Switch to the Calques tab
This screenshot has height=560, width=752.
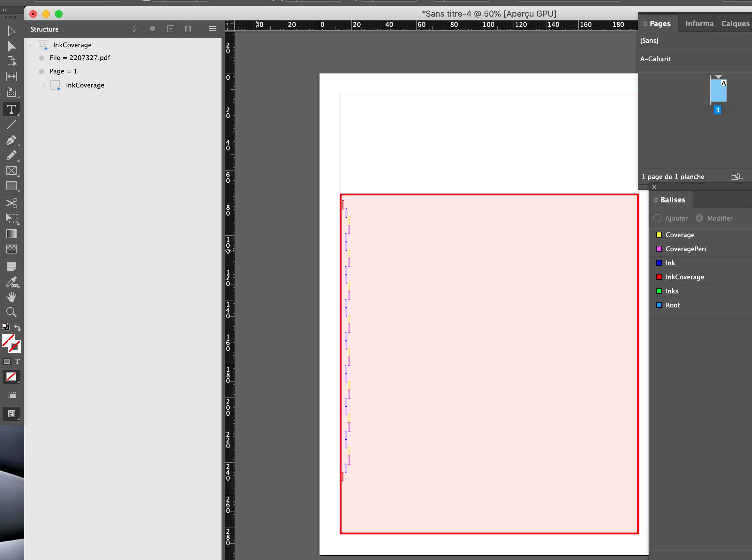click(x=735, y=24)
